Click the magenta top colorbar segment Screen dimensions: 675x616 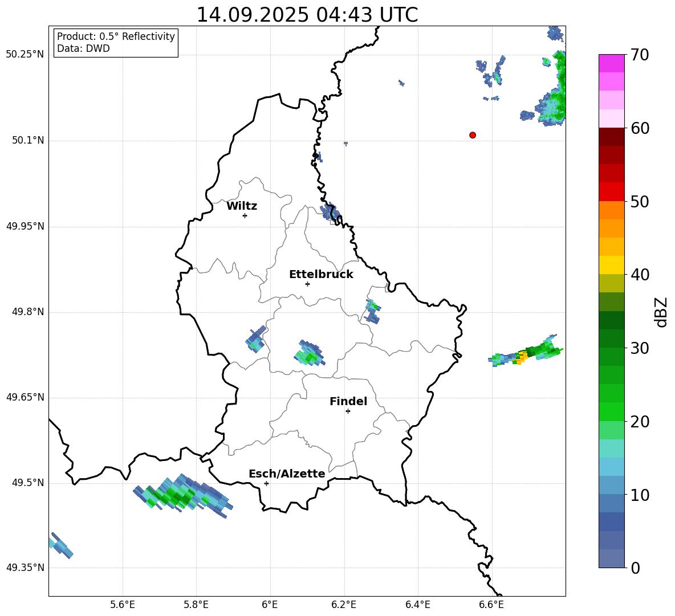coord(612,63)
